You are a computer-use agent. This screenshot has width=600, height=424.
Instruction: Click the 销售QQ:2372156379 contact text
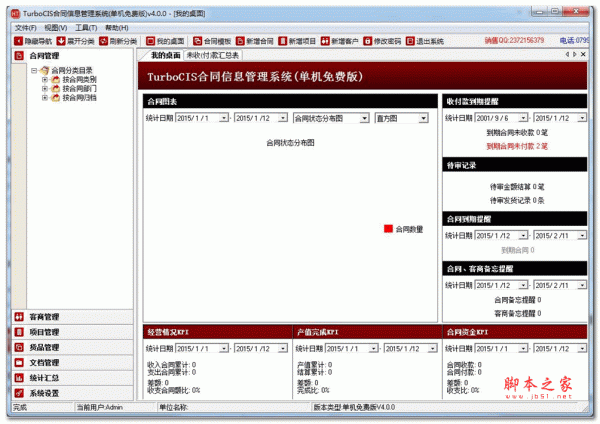pyautogui.click(x=514, y=41)
